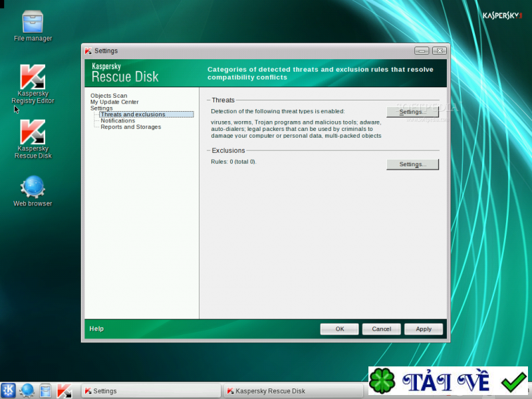Viewport: 532px width, 399px height.
Task: Select My Update Center
Action: point(116,102)
